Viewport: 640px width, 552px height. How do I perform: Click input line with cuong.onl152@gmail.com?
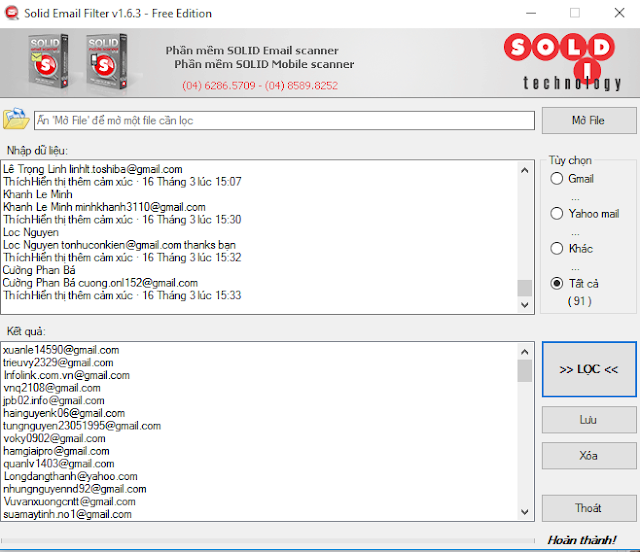point(100,283)
